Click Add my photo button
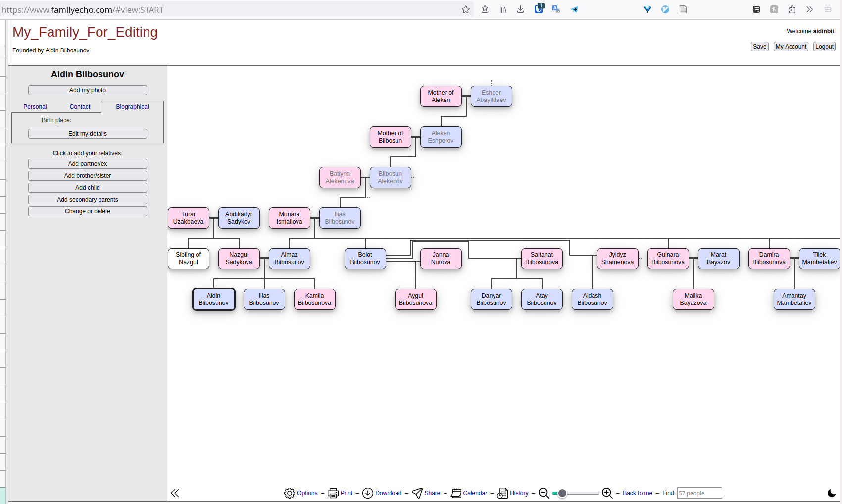The height and width of the screenshot is (504, 842). point(88,90)
